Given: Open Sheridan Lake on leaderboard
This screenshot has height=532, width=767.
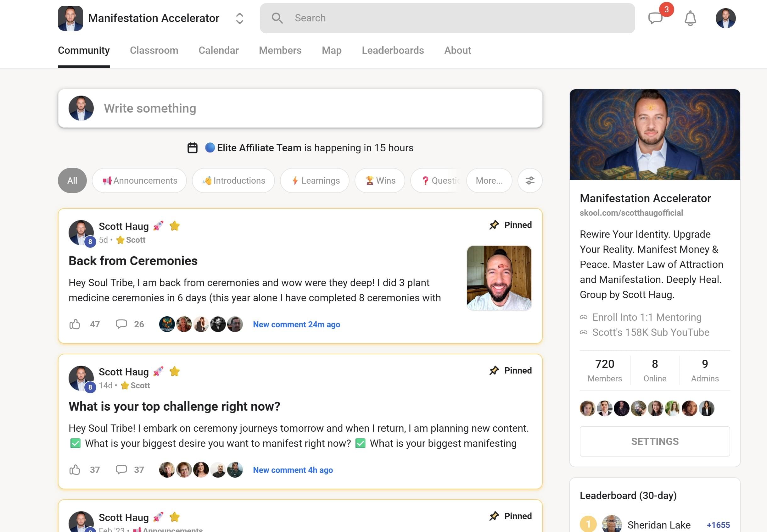Looking at the screenshot, I should click(659, 525).
